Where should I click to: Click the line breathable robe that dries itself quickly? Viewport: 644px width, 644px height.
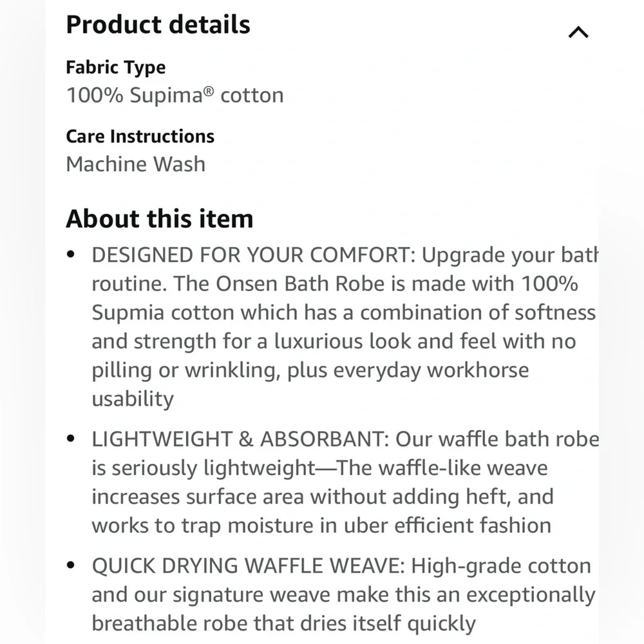[x=283, y=623]
